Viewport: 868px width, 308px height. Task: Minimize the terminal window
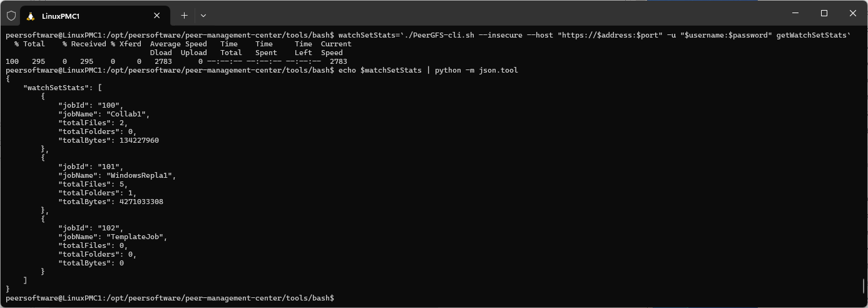coord(795,13)
